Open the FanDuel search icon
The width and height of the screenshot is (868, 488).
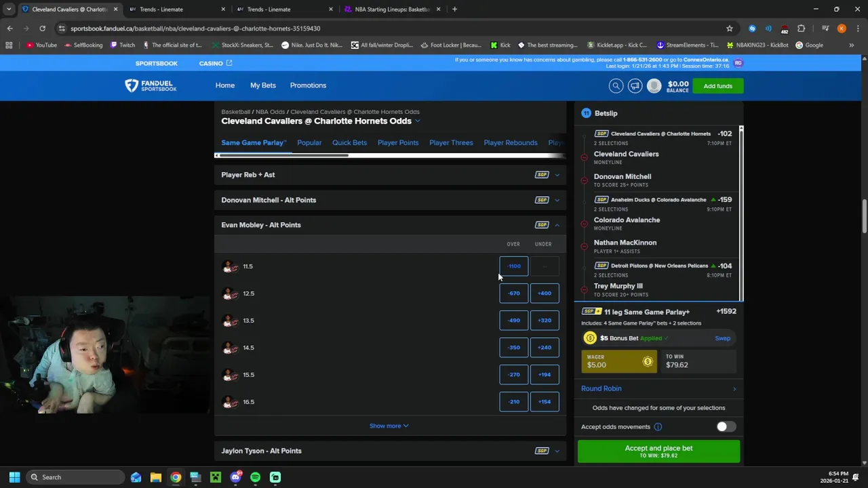coord(616,85)
